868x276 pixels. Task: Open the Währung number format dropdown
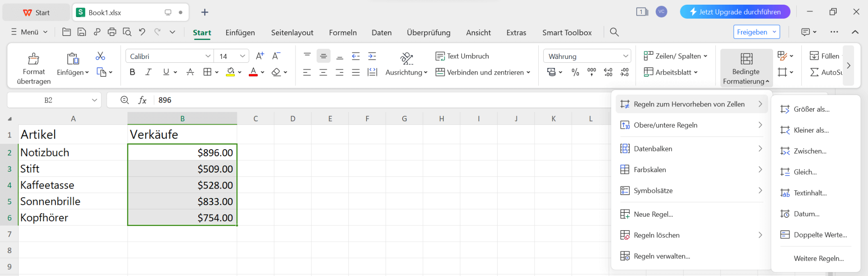(x=625, y=56)
